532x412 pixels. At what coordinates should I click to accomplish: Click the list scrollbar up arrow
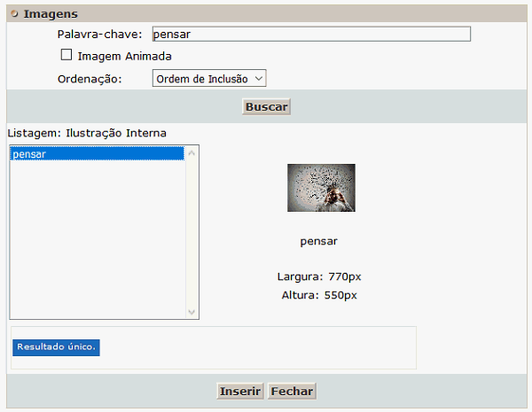192,152
